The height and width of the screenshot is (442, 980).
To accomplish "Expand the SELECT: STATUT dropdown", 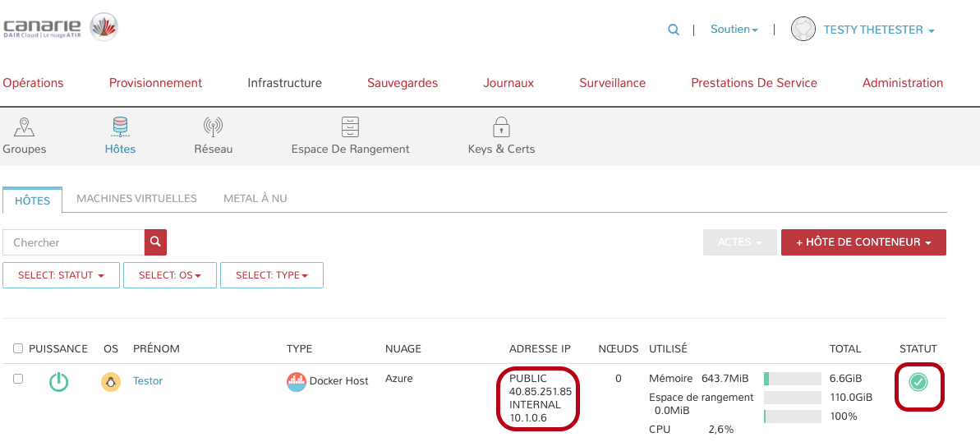I will pos(62,275).
